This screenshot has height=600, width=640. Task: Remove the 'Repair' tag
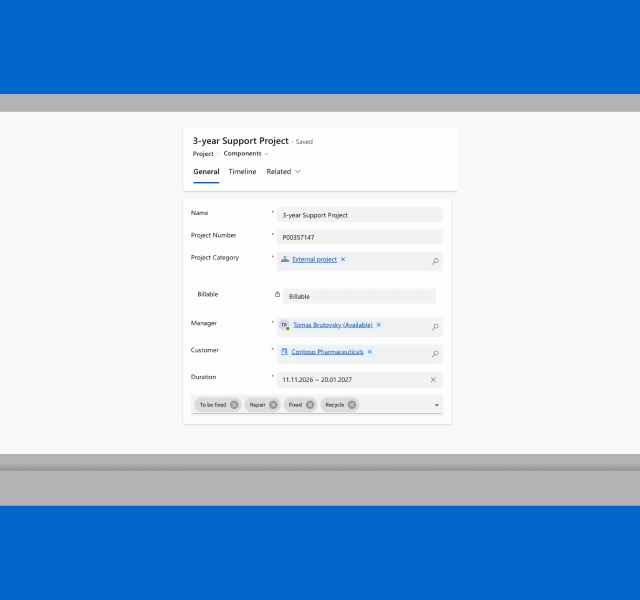point(273,405)
